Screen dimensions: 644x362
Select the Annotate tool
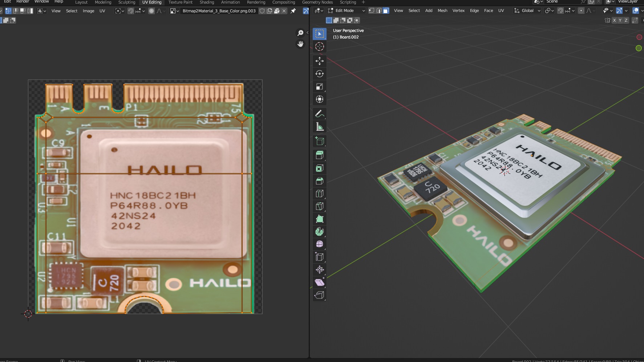(x=320, y=114)
